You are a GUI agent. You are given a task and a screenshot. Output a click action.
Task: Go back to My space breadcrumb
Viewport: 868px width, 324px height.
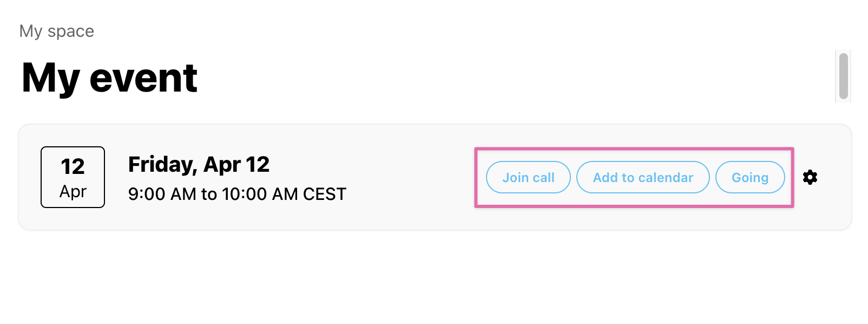[57, 31]
